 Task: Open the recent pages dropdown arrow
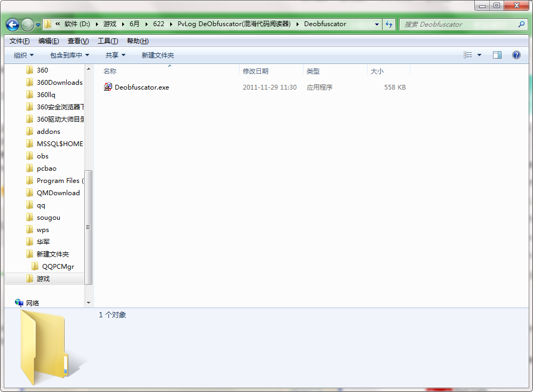[x=38, y=25]
